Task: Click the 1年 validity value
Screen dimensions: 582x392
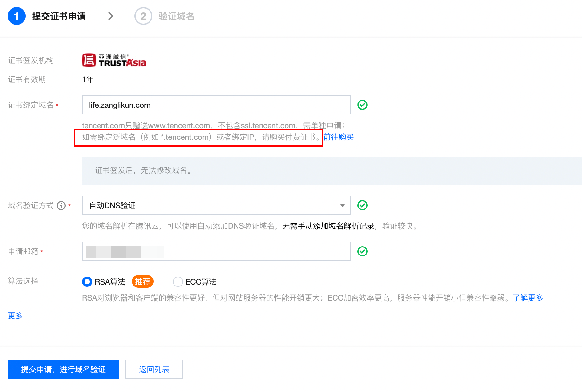Action: click(x=88, y=79)
